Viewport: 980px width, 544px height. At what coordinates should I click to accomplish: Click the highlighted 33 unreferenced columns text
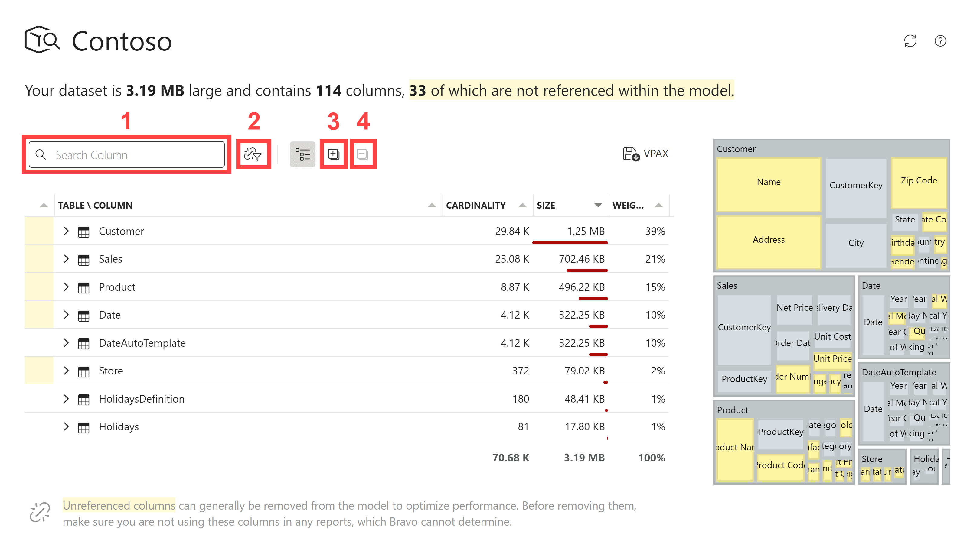point(571,90)
